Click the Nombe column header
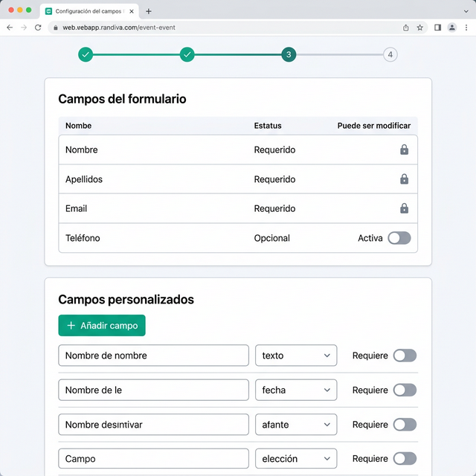 click(78, 126)
